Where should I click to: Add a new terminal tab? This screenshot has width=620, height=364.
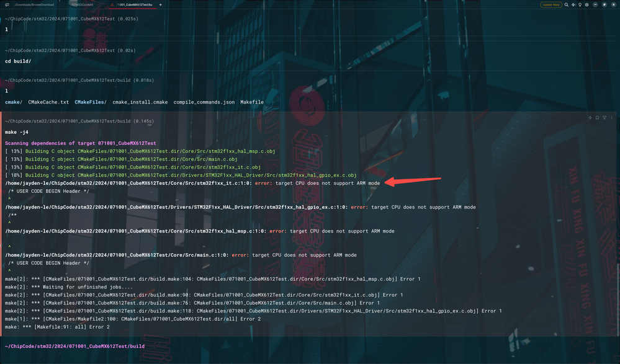[x=161, y=5]
